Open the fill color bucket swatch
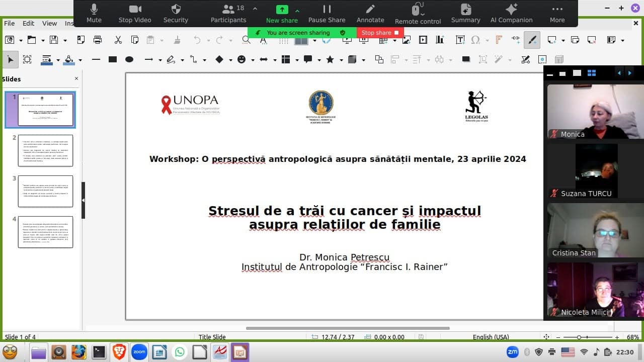644x362 pixels. pos(69,59)
